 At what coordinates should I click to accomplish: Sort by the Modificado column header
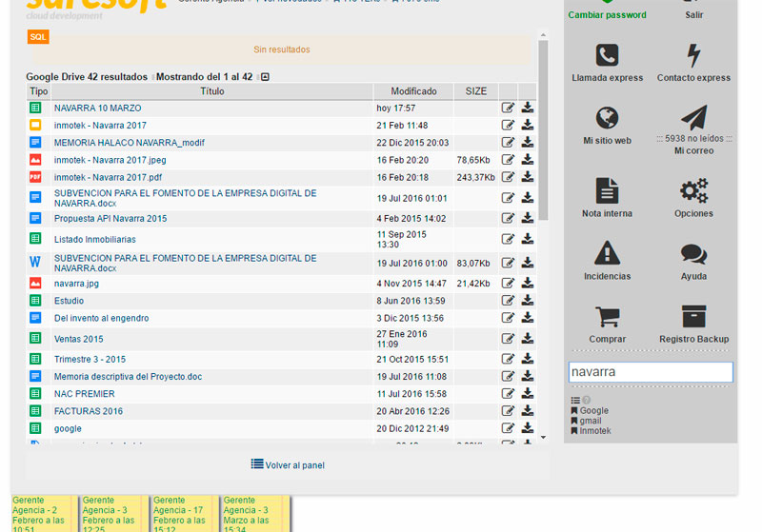413,91
